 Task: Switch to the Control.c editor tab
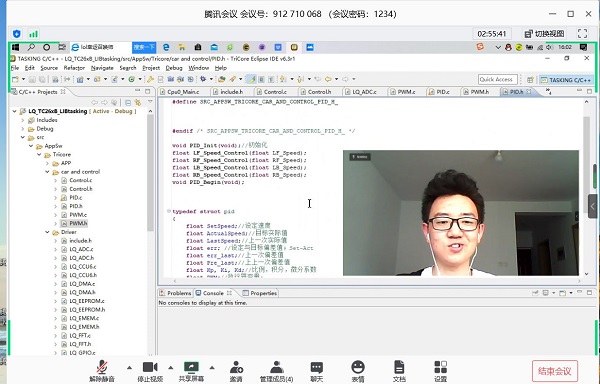tap(275, 92)
